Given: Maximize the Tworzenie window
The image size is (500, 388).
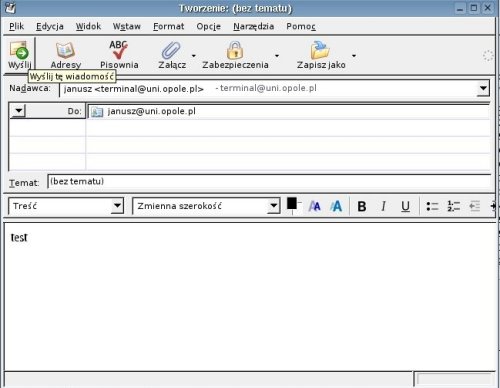Looking at the screenshot, I should coord(474,8).
